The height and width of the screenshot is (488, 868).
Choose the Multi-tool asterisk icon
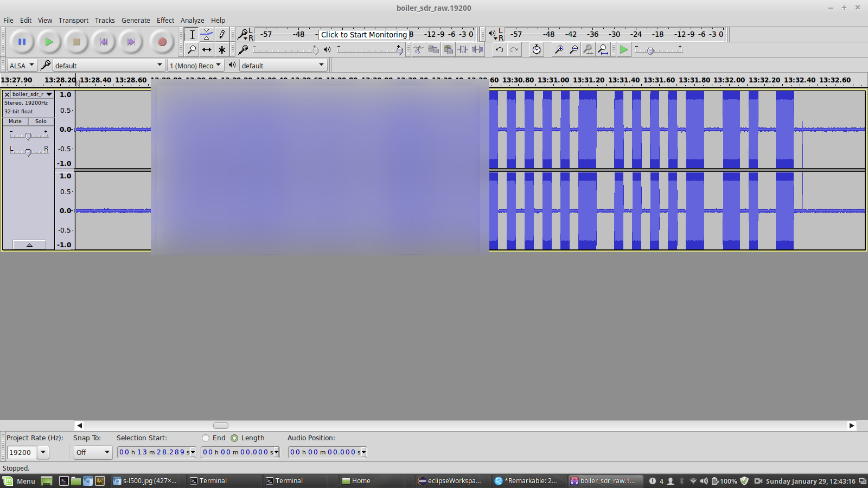click(222, 50)
